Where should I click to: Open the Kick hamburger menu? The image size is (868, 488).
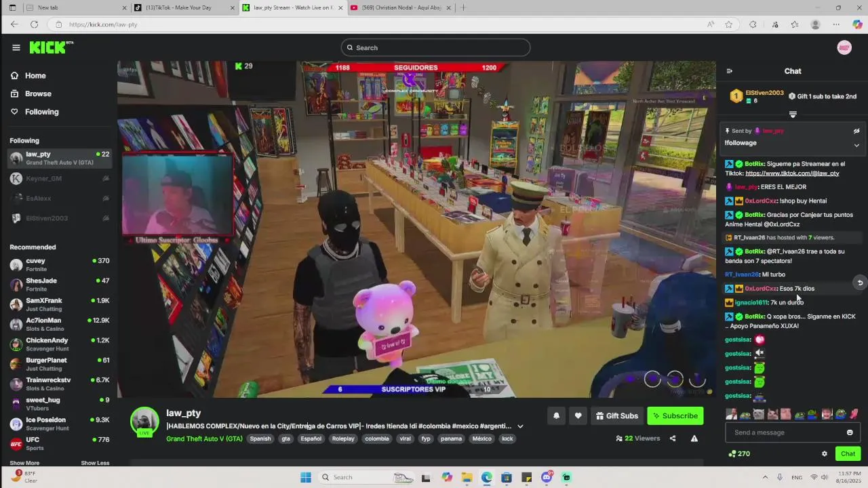[16, 47]
